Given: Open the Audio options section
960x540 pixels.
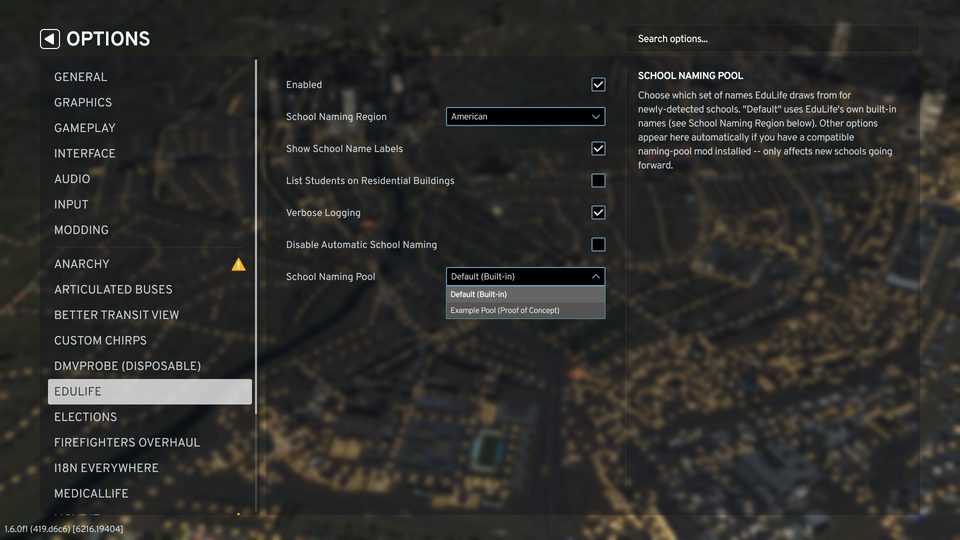Looking at the screenshot, I should coord(149,179).
